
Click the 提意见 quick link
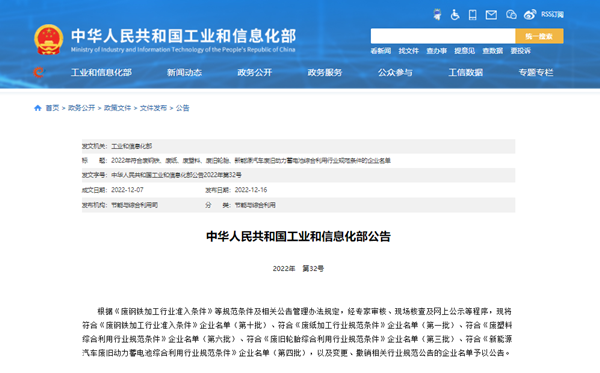[465, 51]
